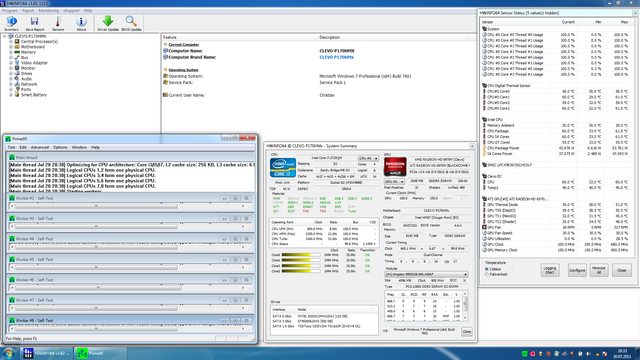
Task: Click GPU Fan sensor row icon
Action: [x=484, y=227]
